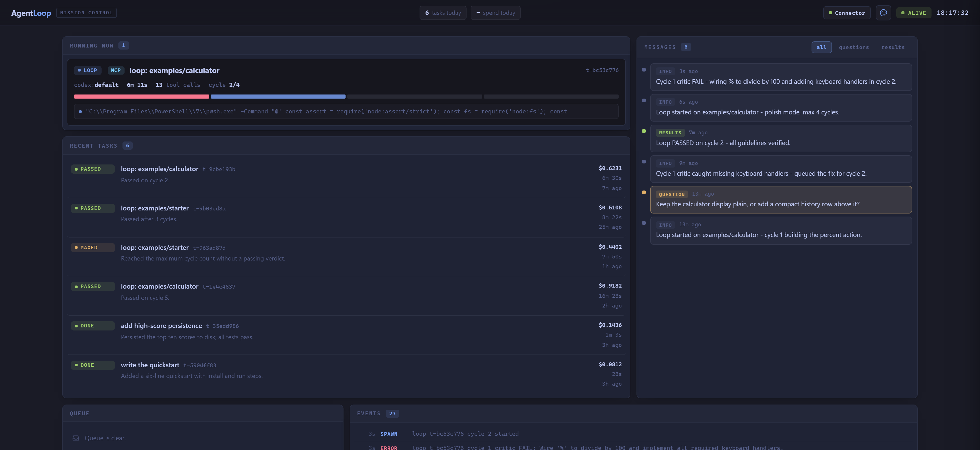The height and width of the screenshot is (450, 980).
Task: Open message Loop started polish mode, max 4 cycles
Action: (x=781, y=108)
